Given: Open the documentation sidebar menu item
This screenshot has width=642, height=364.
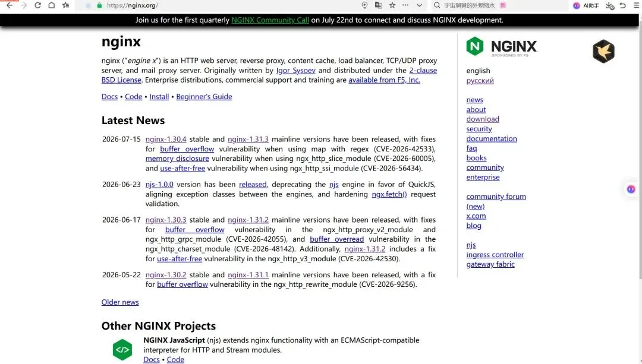Looking at the screenshot, I should point(492,138).
